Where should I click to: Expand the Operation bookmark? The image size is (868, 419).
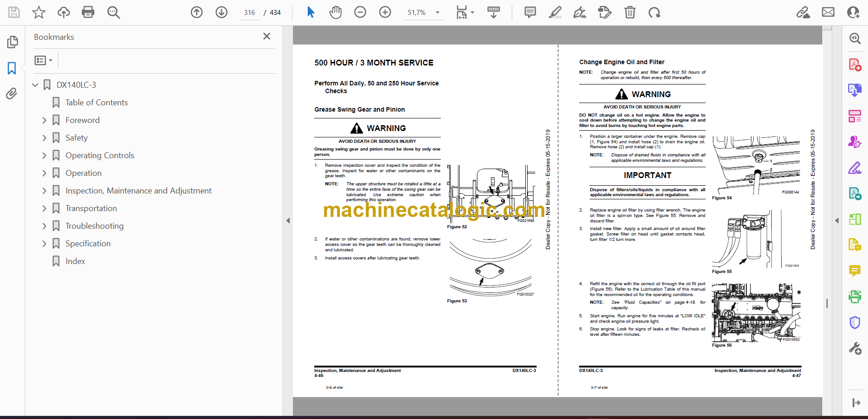coord(44,173)
